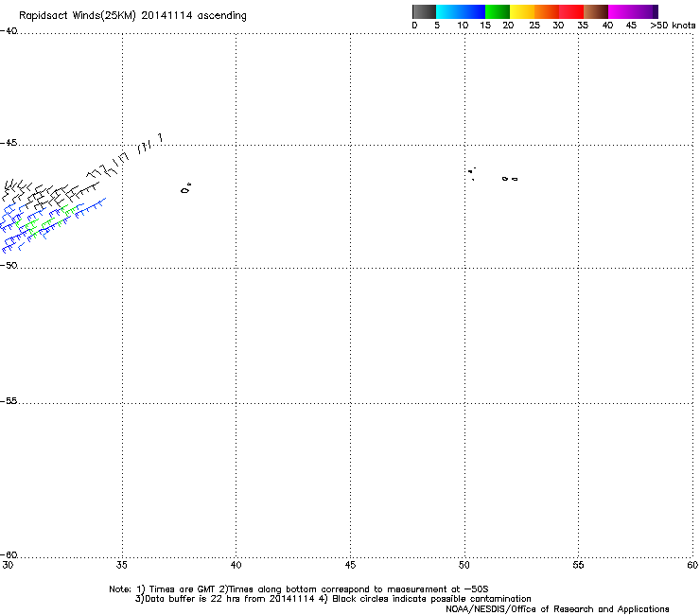Click the '25' tick label under the color bar
700x615 pixels.
(534, 26)
